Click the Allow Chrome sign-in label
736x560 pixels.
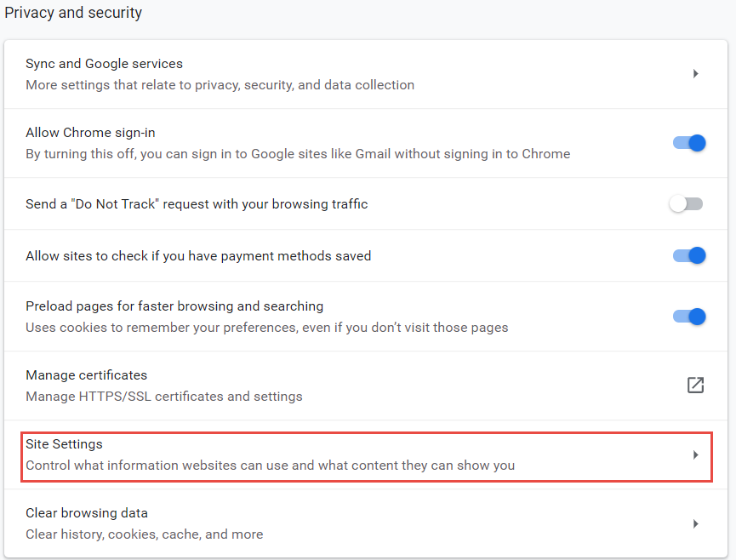pyautogui.click(x=90, y=133)
